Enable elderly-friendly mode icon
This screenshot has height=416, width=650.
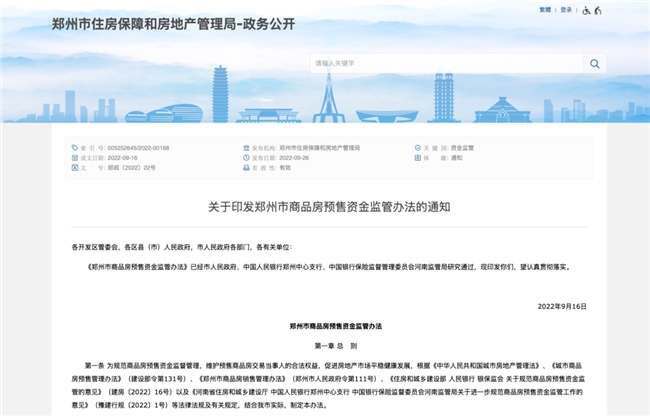[x=598, y=10]
